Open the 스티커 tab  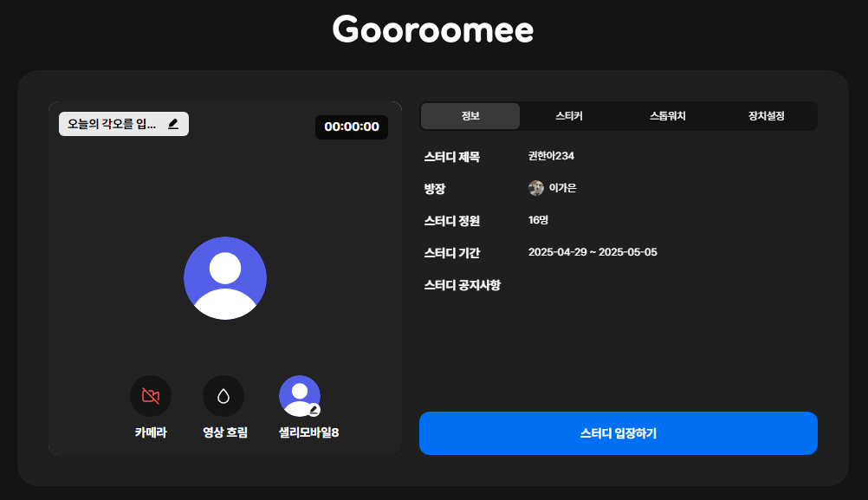click(x=569, y=116)
